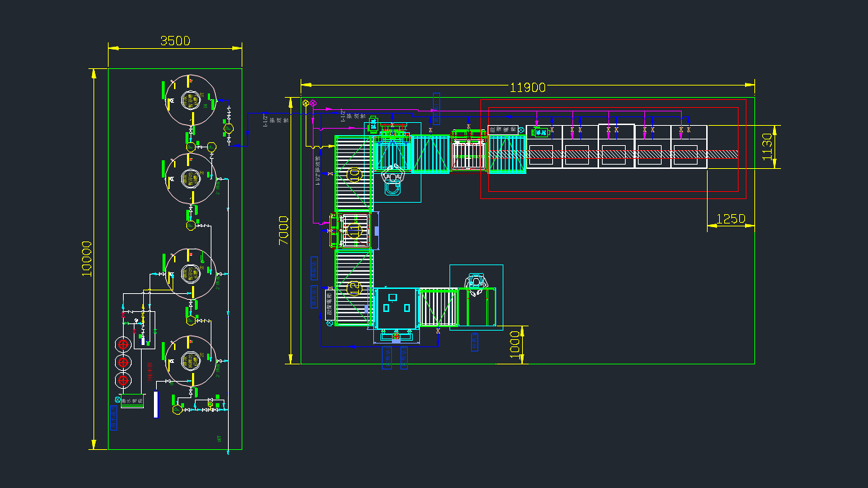Viewport: 868px width, 488px height.
Task: Select the circled number 11 station tag
Action: [354, 231]
